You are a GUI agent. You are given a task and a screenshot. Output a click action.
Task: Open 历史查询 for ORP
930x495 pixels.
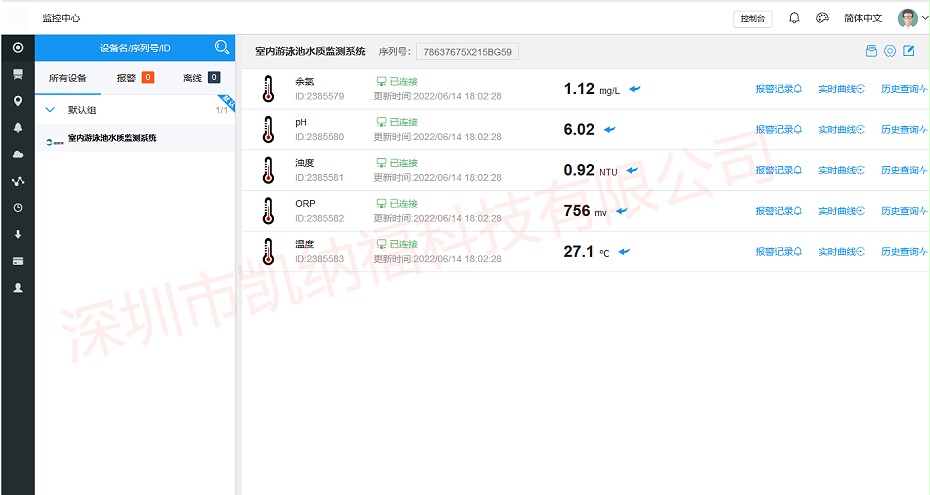tap(904, 211)
